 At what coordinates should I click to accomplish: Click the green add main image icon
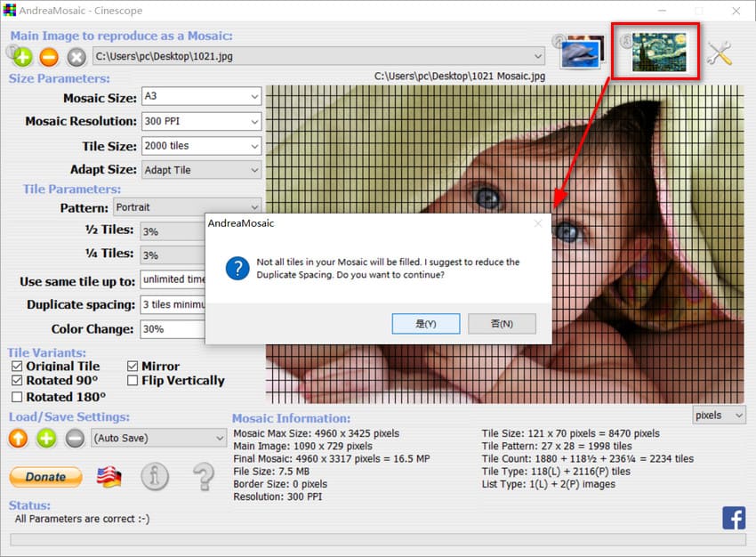click(x=22, y=57)
